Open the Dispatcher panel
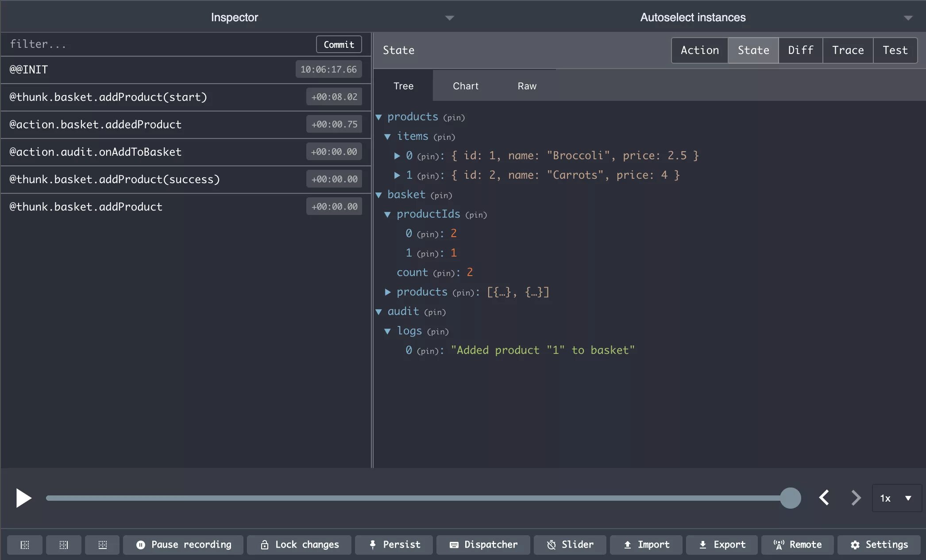926x560 pixels. [483, 545]
